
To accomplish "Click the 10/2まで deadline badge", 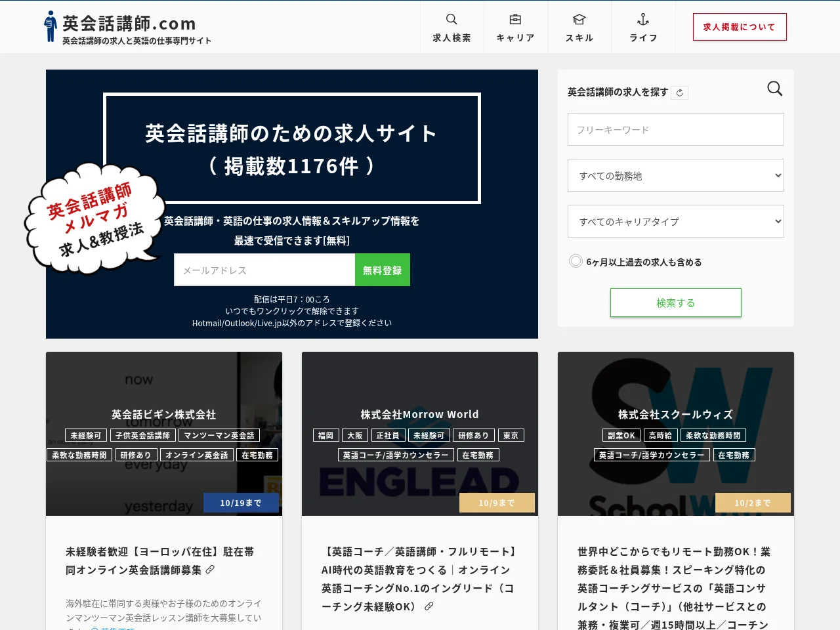I will point(753,503).
